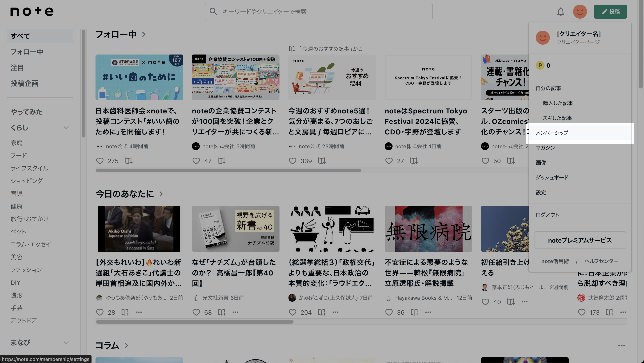
Task: Like the 大石あきこ article with 28 likes
Action: click(100, 312)
